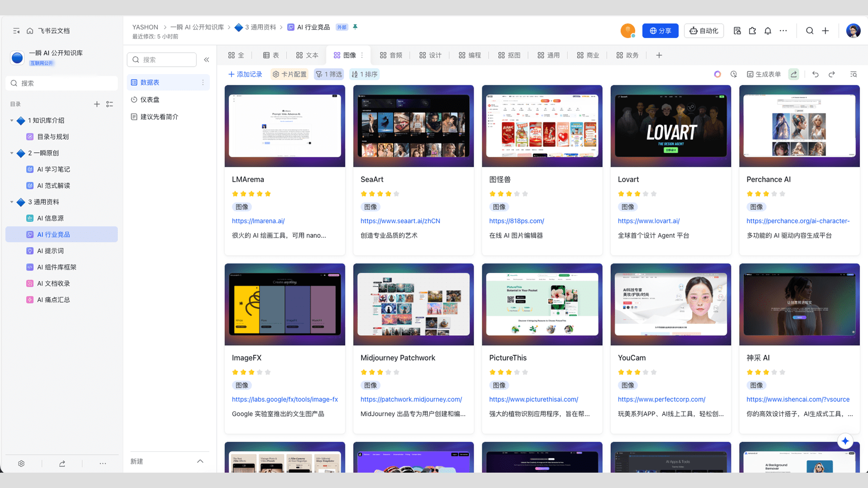Open the Lovart thumbnail image
Image resolution: width=868 pixels, height=488 pixels.
(670, 126)
